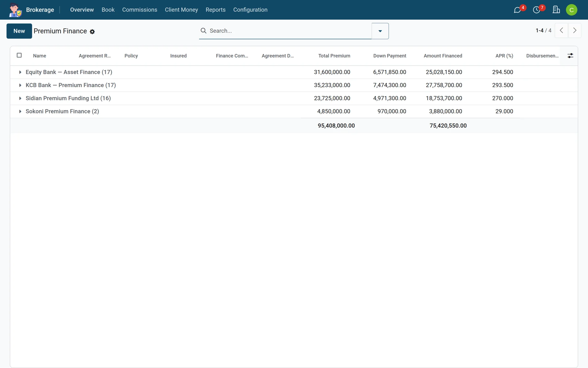Go to the previous page arrow
The height and width of the screenshot is (368, 588).
pyautogui.click(x=561, y=30)
